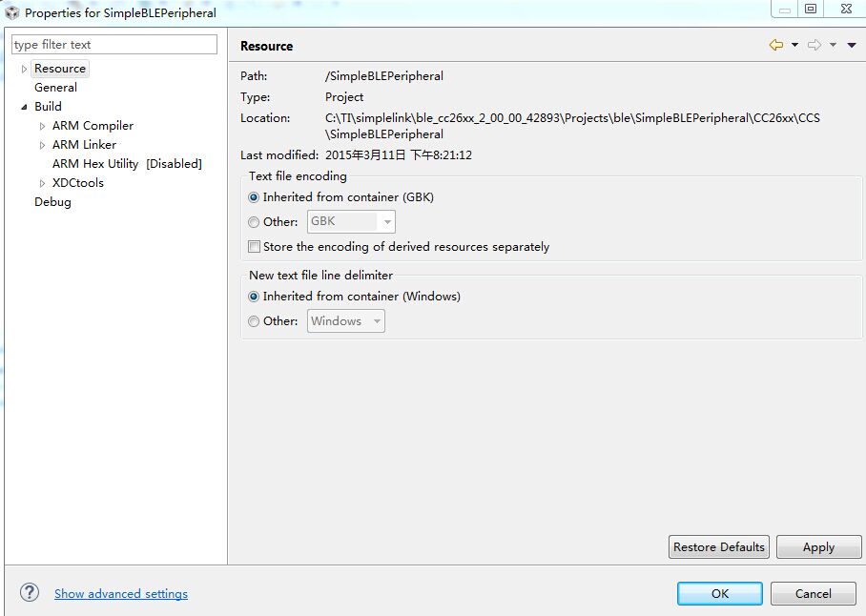
Task: Enable storing encoding of derived resources separately
Action: click(x=254, y=247)
